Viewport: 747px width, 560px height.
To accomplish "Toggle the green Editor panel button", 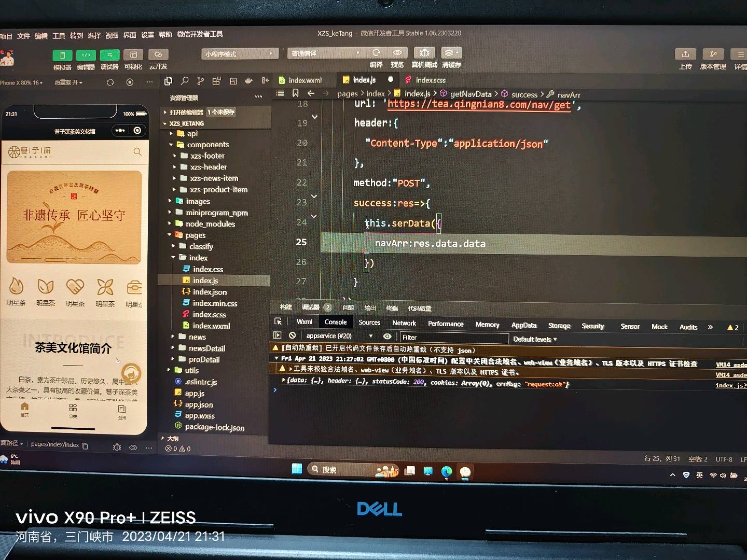I will pos(86,55).
